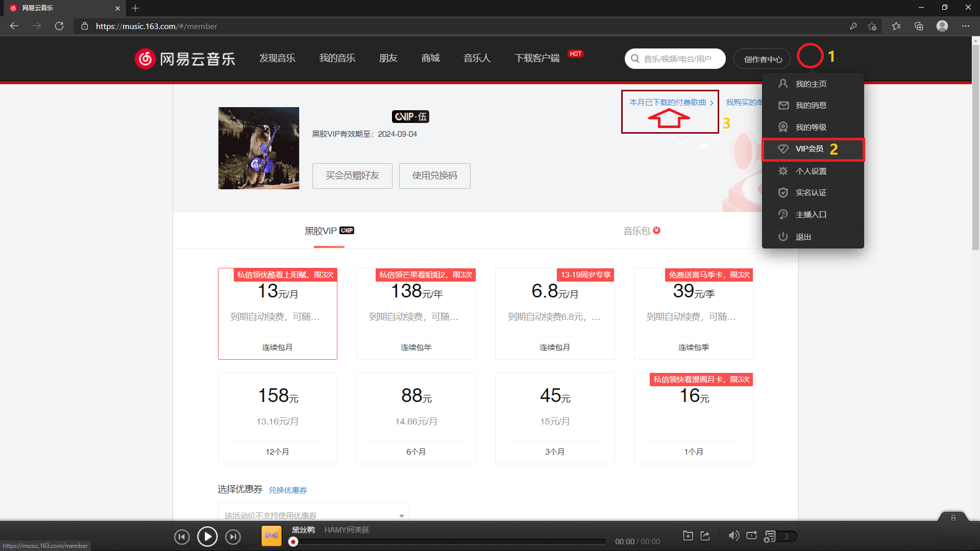The height and width of the screenshot is (551, 980).
Task: Click the playlist count badge showing 3
Action: (x=787, y=536)
